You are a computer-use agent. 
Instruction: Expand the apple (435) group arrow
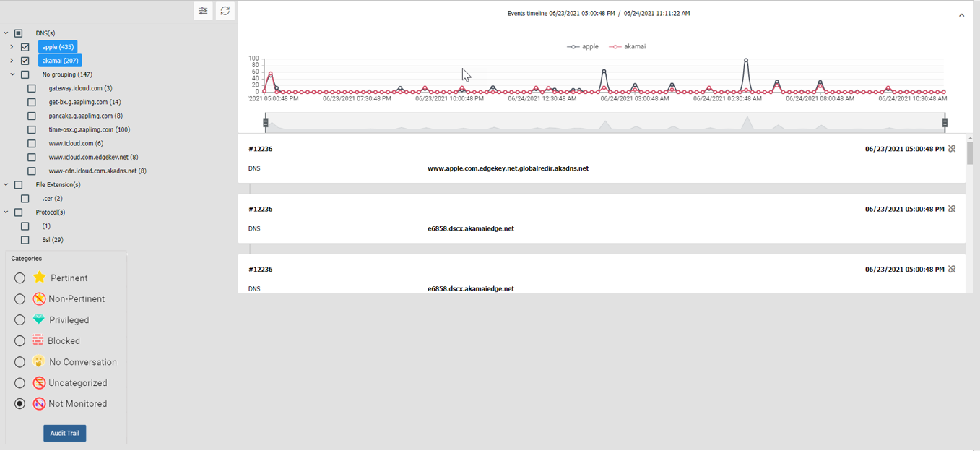tap(12, 47)
